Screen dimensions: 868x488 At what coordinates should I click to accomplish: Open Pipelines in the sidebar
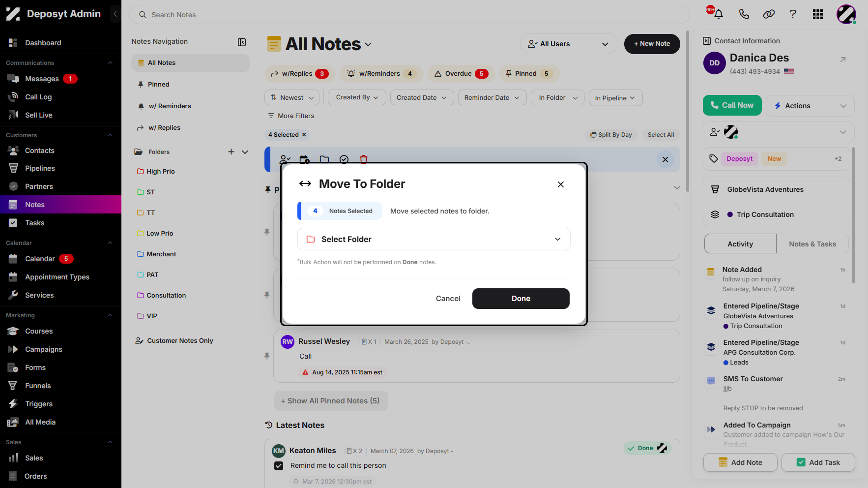tap(40, 168)
